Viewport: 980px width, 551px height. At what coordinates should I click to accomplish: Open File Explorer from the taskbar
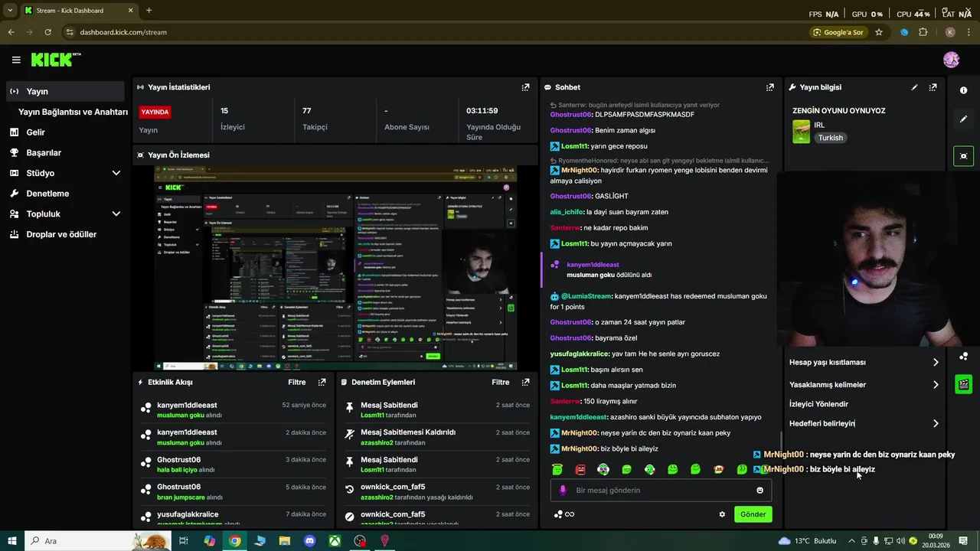point(285,541)
